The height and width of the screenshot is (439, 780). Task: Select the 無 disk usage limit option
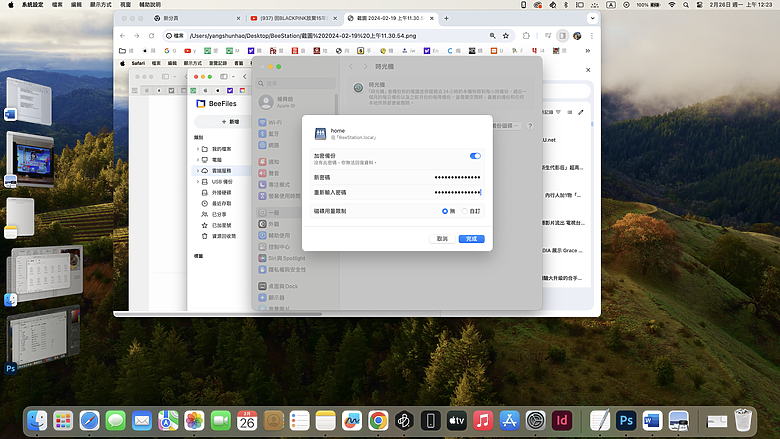click(445, 211)
